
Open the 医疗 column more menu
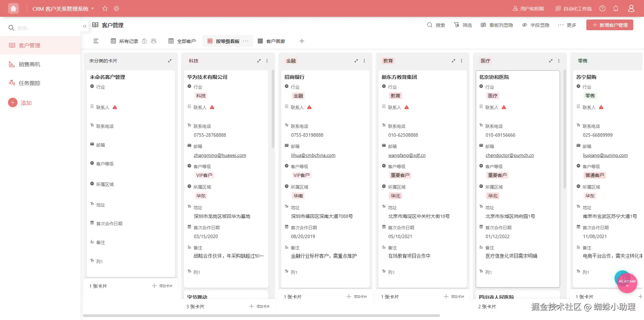[559, 61]
